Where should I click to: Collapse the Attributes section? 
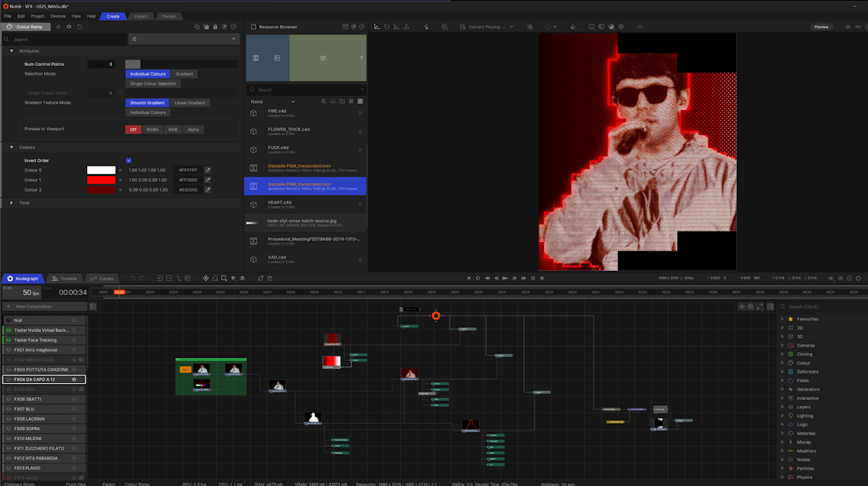pos(12,51)
